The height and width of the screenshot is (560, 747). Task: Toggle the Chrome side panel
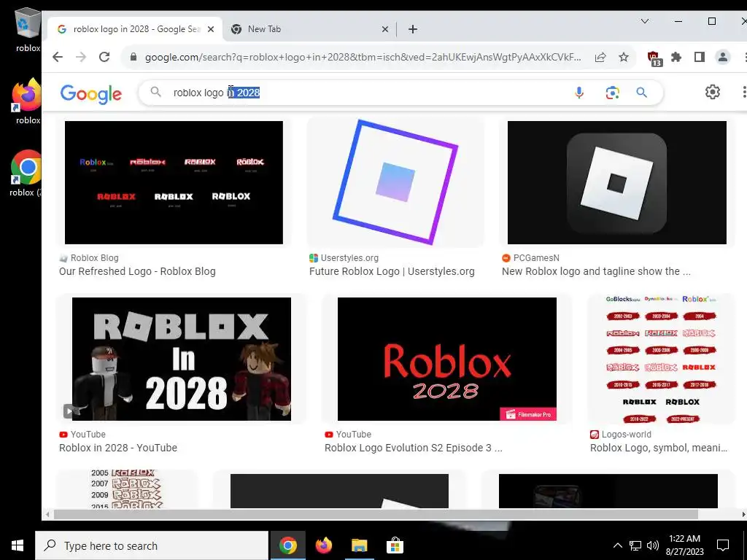pyautogui.click(x=699, y=57)
